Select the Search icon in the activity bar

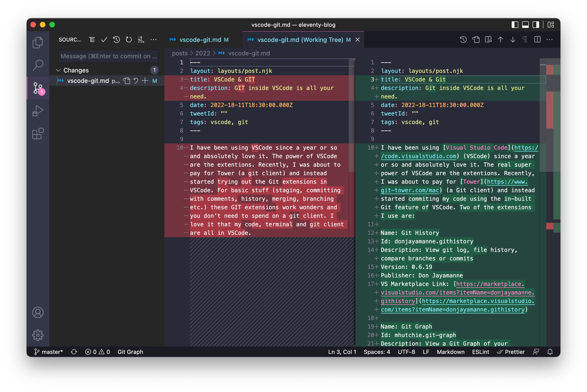tap(38, 65)
